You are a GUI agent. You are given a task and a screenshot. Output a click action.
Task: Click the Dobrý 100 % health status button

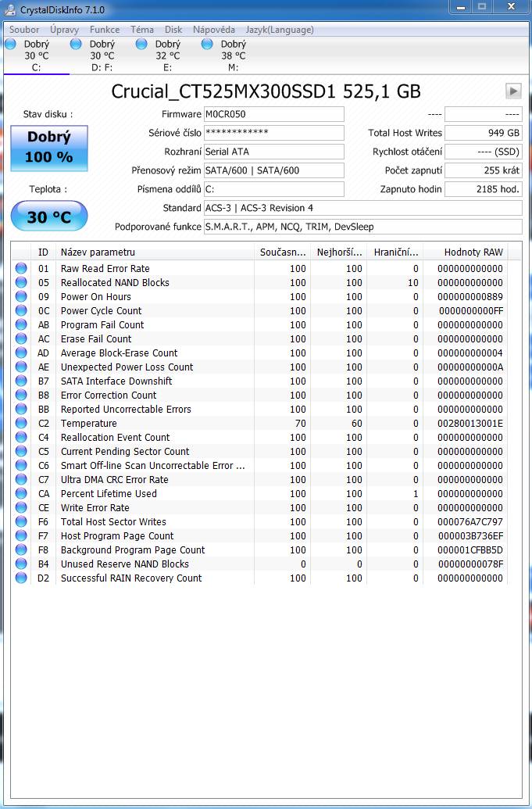[x=49, y=148]
